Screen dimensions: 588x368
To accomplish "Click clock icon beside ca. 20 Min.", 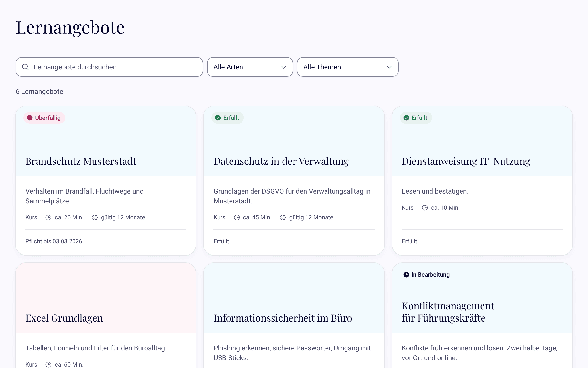I will coord(48,217).
